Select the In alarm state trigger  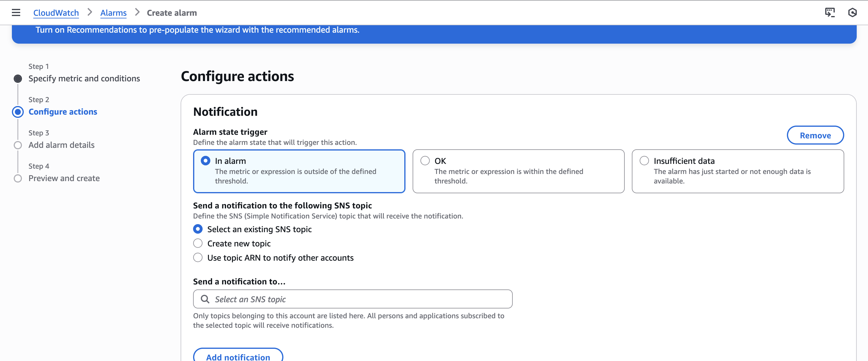[206, 161]
